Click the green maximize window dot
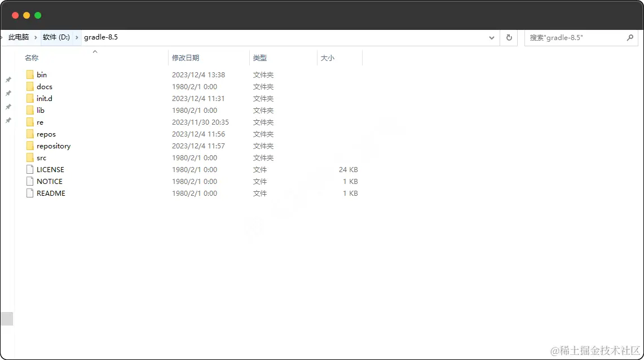Viewport: 644px width, 360px height. pyautogui.click(x=38, y=15)
